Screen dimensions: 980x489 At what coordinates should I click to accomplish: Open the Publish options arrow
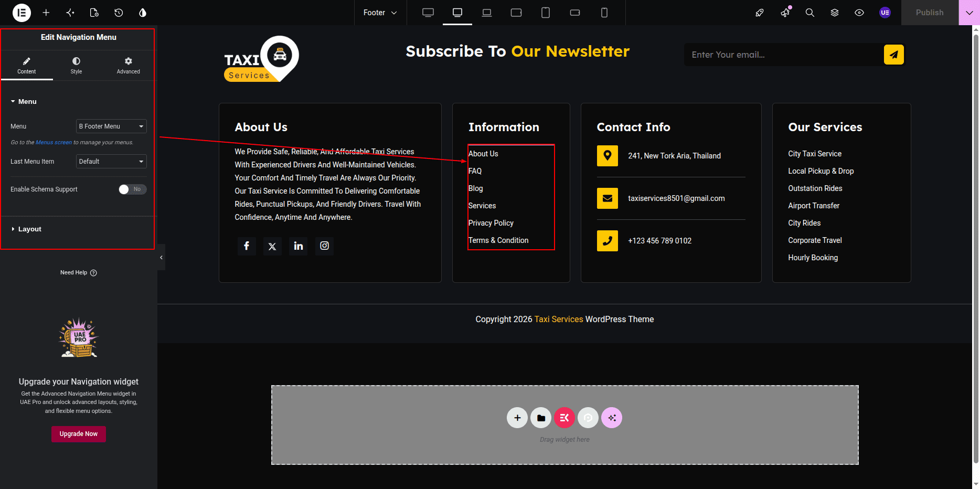click(969, 13)
